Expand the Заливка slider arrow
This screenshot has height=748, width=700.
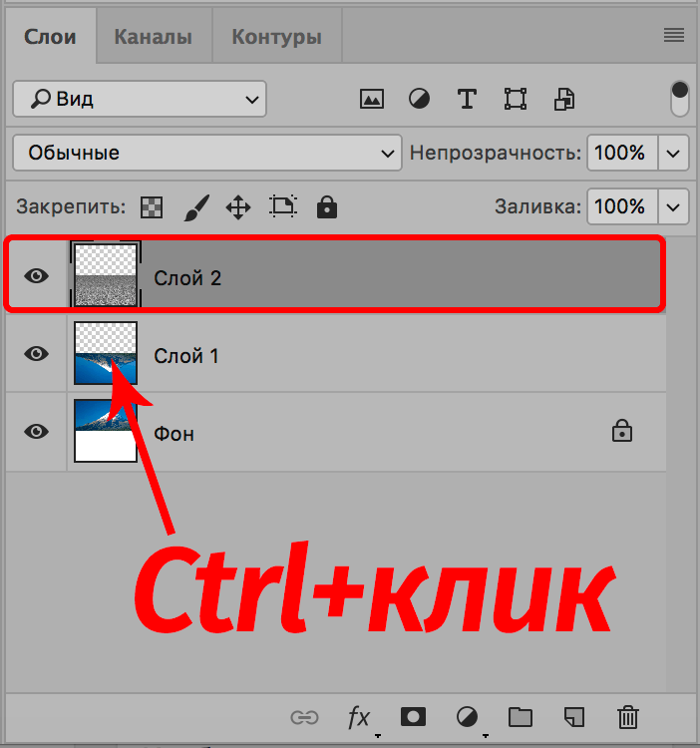tap(673, 207)
